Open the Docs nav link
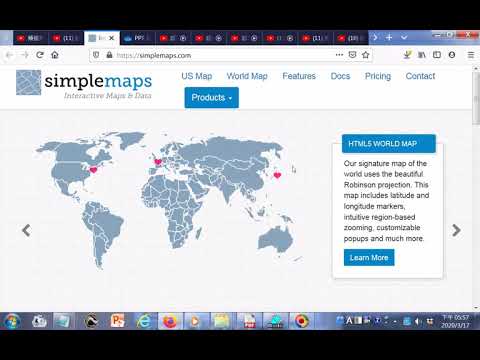The width and height of the screenshot is (480, 360). coord(340,76)
